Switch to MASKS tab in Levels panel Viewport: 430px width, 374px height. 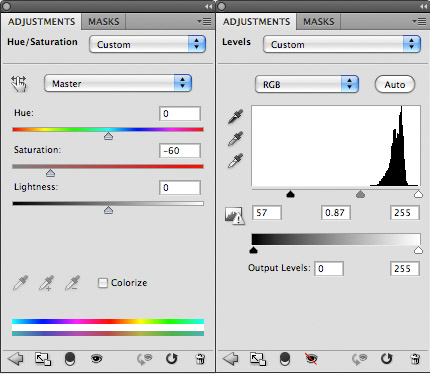[x=319, y=22]
